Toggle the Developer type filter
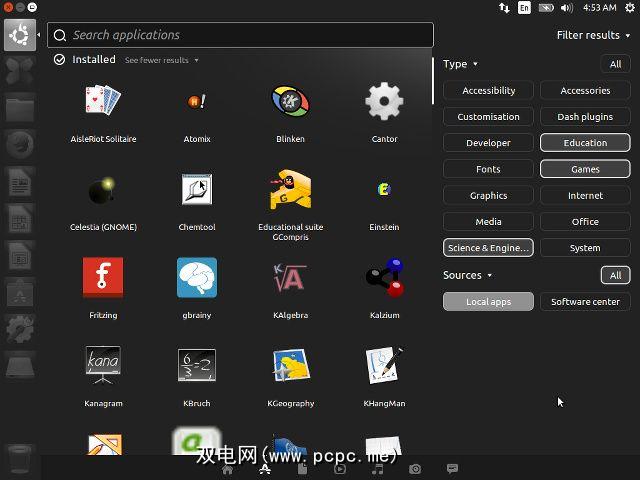 pos(488,143)
